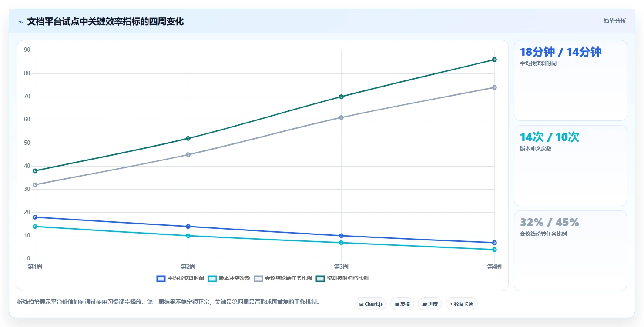644x327 pixels.
Task: Click the 第3周 x-axis label
Action: (x=341, y=267)
